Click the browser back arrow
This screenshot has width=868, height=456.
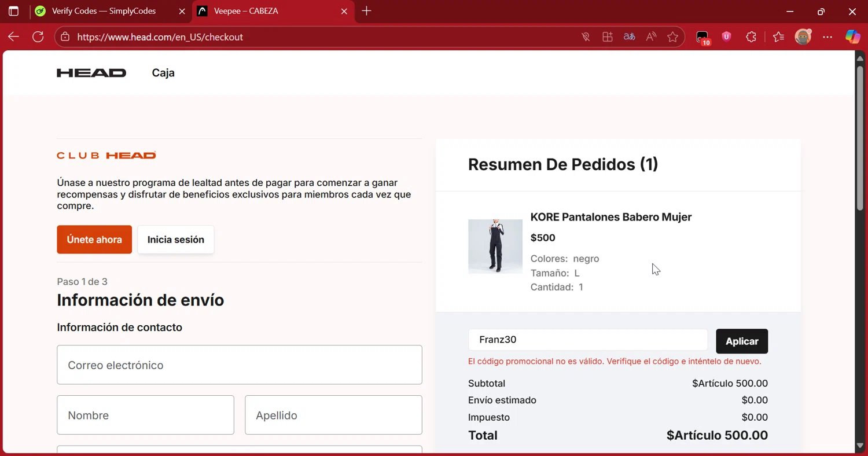click(x=13, y=37)
